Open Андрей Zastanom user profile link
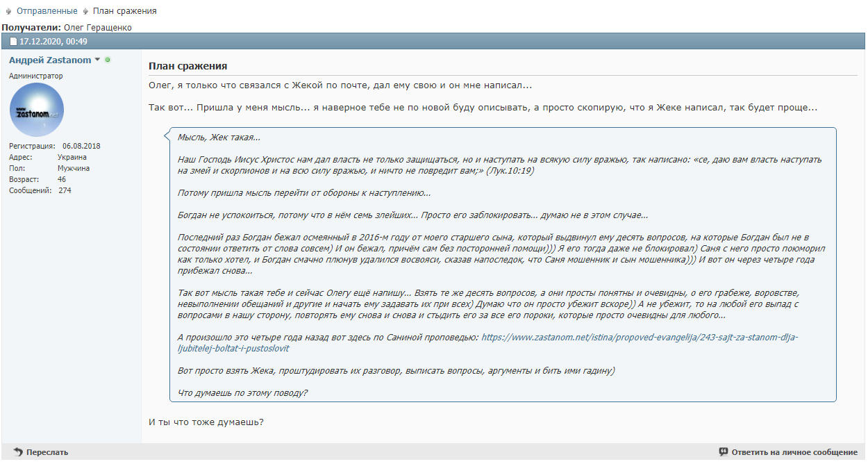Screen dimensions: 868x464 pyautogui.click(x=50, y=60)
